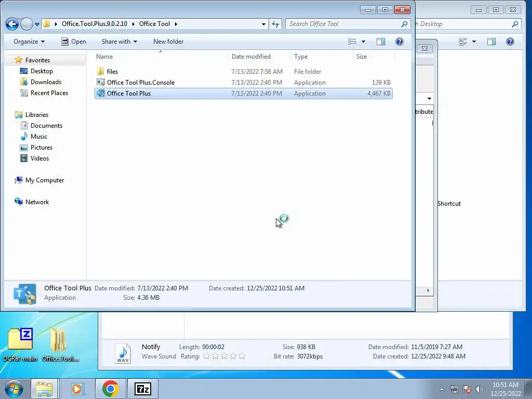The width and height of the screenshot is (532, 399).
Task: Click Help icon in background Desktop window
Action: tap(510, 42)
